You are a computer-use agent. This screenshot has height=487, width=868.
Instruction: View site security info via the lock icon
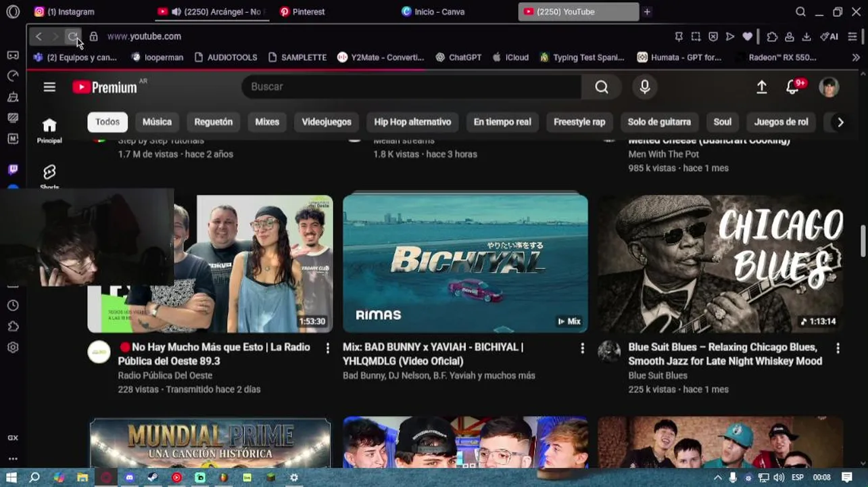(x=94, y=37)
